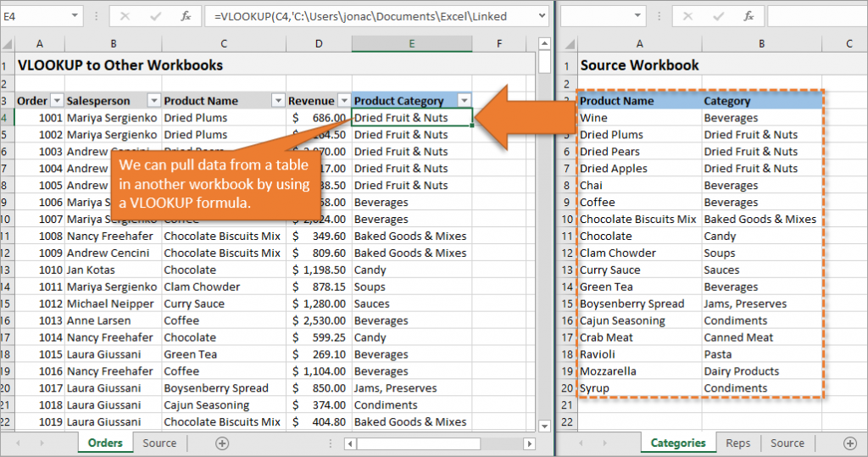
Task: Expand the Product Category filter dropdown
Action: coord(464,100)
